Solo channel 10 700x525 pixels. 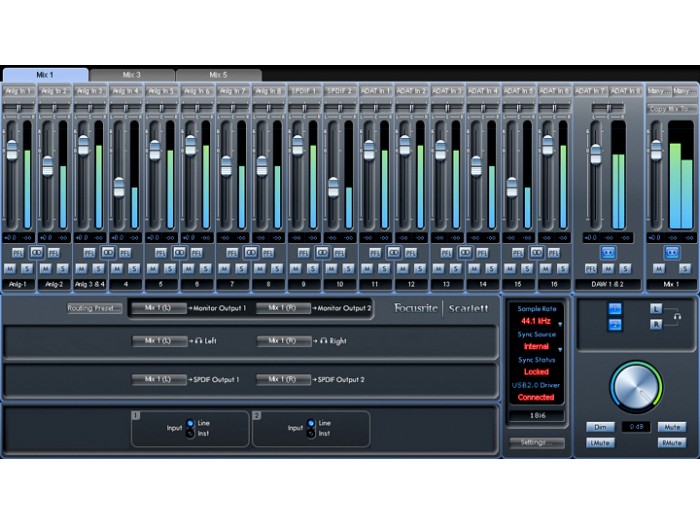pyautogui.click(x=348, y=269)
